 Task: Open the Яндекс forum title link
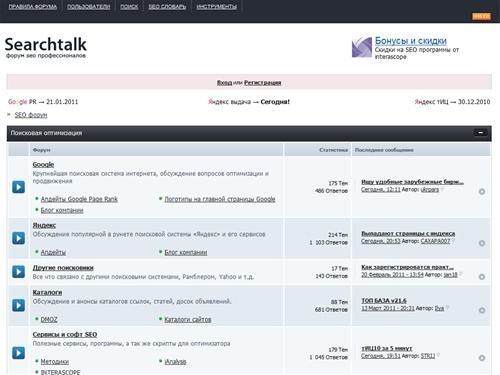[x=44, y=225]
